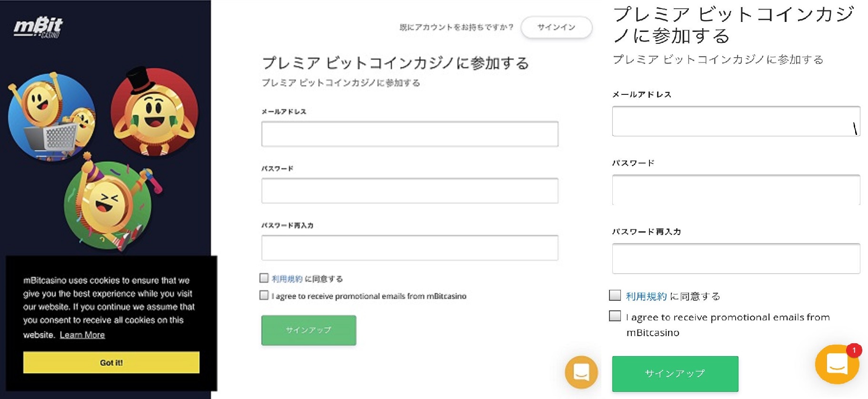Screen dimensions: 868x399
Task: Click the center サインアップ button
Action: pyautogui.click(x=308, y=329)
